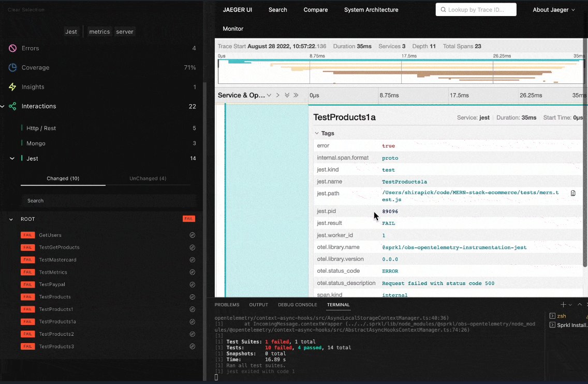Open trace icon for TestProducts1a row
Screen dimensions: 588x384
tap(193, 322)
